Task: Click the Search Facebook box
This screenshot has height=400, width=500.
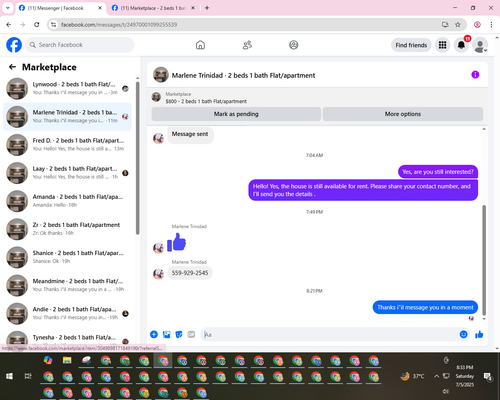Action: [80, 45]
